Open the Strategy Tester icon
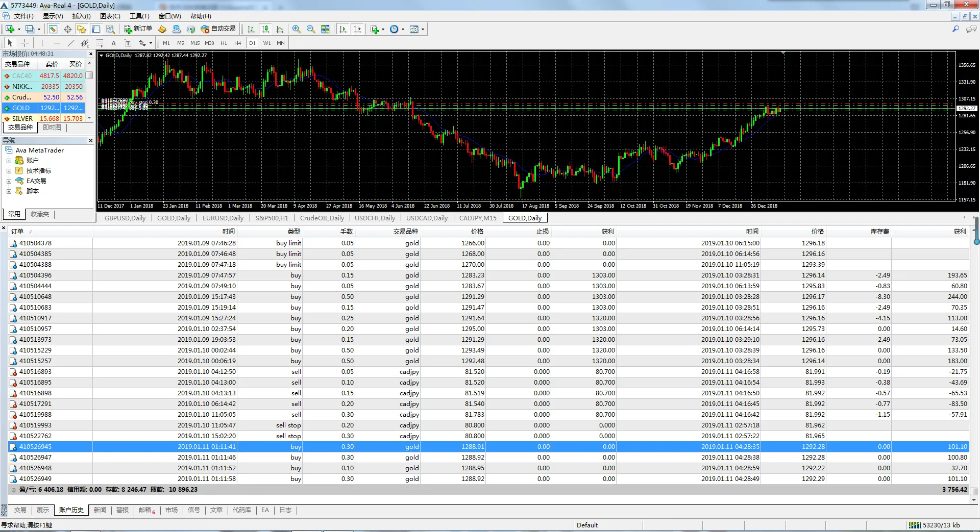The image size is (980, 532). pos(110,29)
